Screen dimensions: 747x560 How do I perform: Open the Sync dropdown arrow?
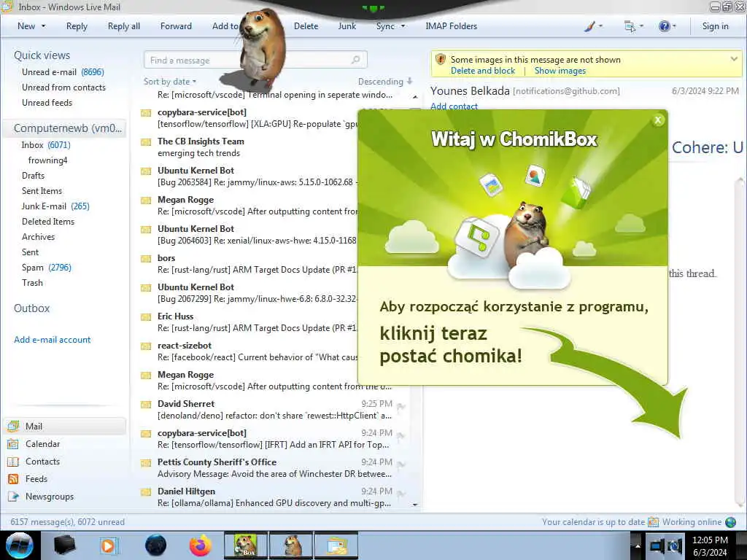[x=403, y=26]
